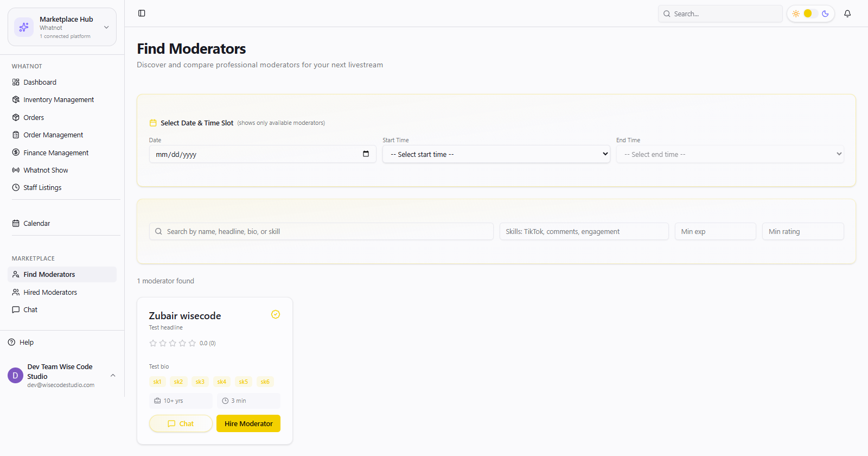Image resolution: width=868 pixels, height=456 pixels.
Task: Click the sk5 skill tag
Action: click(x=244, y=382)
